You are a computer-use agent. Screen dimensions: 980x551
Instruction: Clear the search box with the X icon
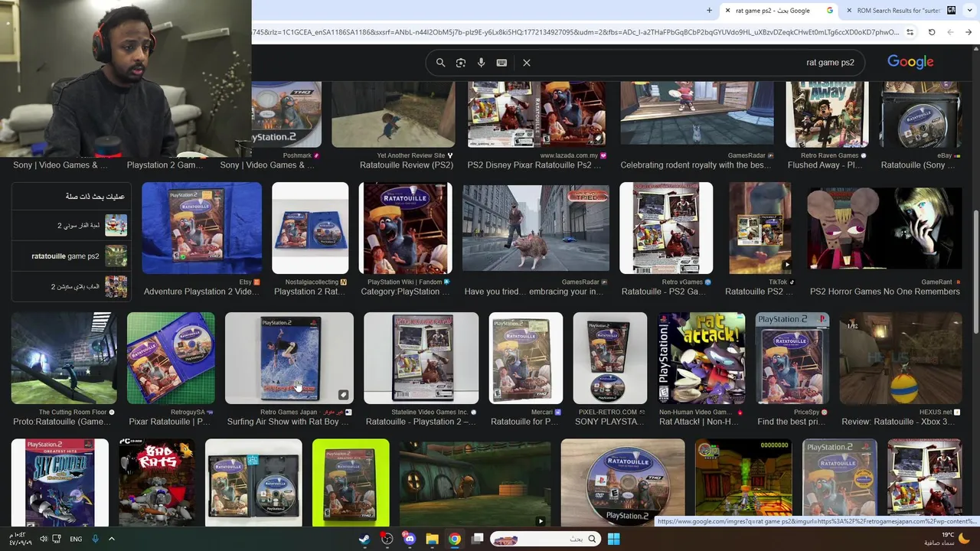(527, 63)
